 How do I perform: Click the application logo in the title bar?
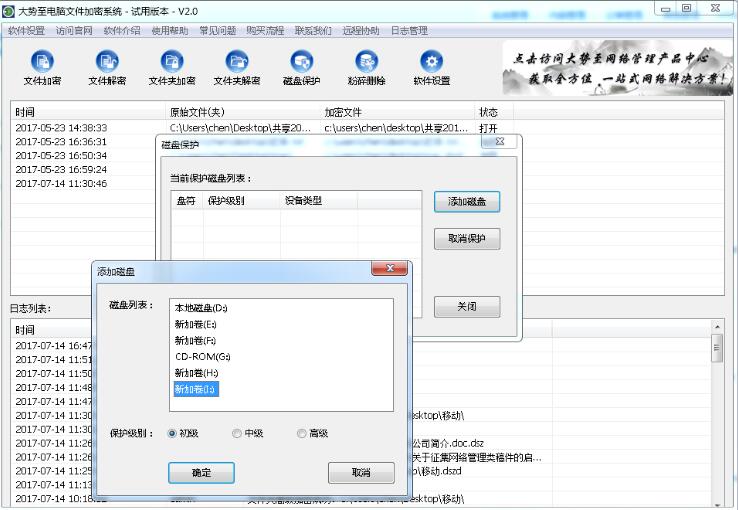tap(8, 11)
